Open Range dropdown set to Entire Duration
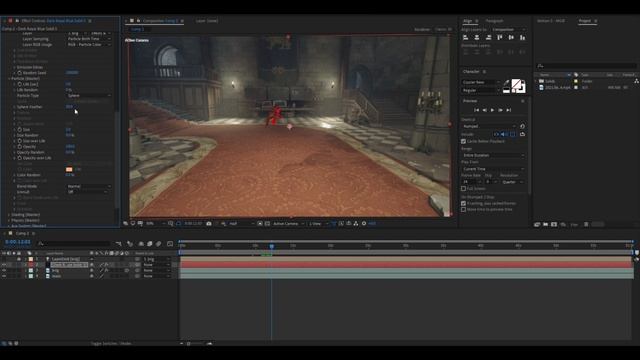 (493, 156)
